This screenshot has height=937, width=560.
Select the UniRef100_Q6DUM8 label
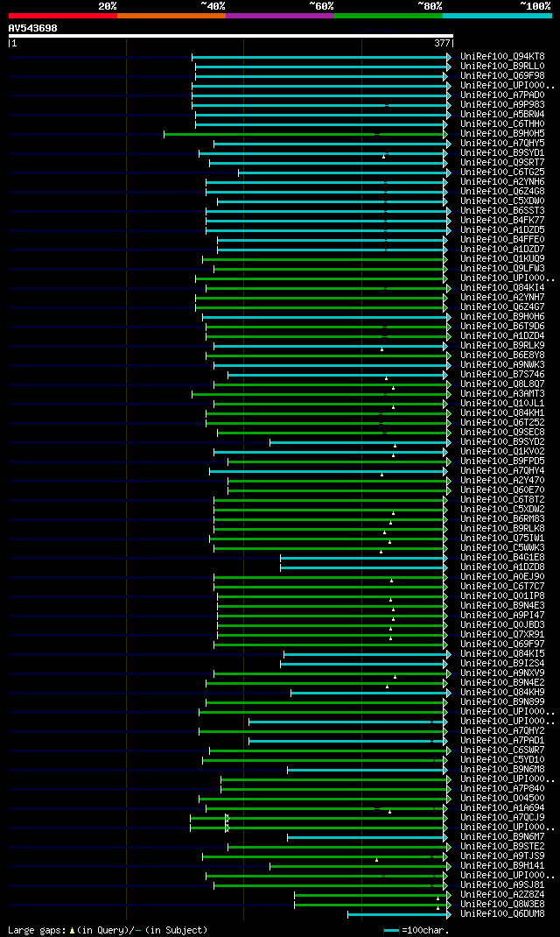tap(502, 913)
